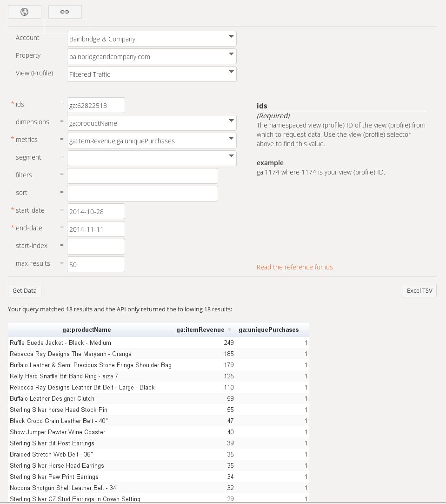Open the metrics dropdown arrow

pyautogui.click(x=231, y=138)
